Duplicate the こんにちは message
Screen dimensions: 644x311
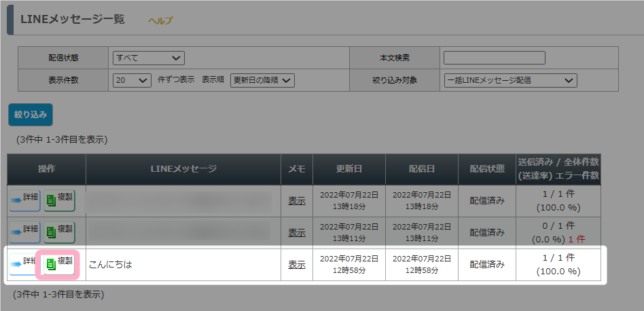point(60,264)
